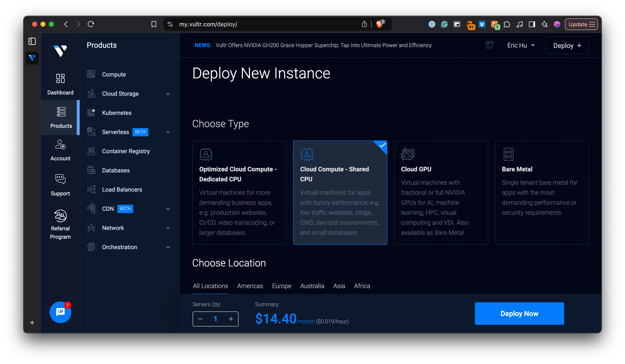625x364 pixels.
Task: Add a new vertical tab with plus icon
Action: coord(32,322)
